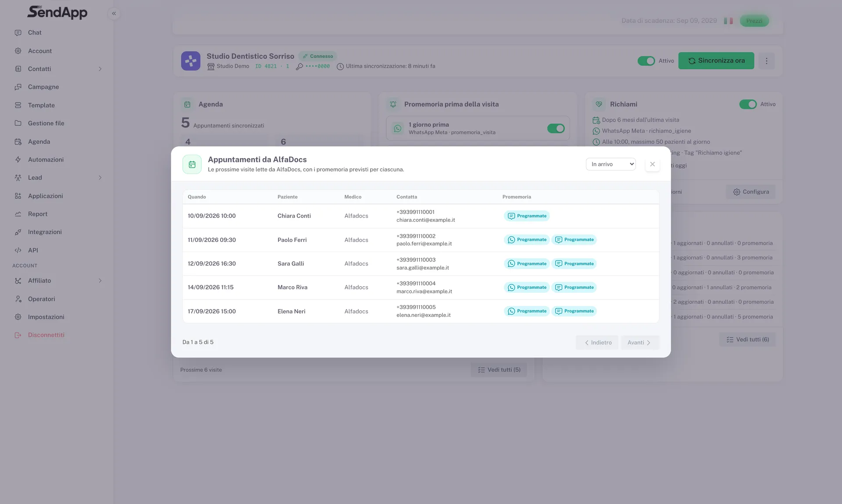Click the heart icon of Richiami card
Viewport: 842px width, 504px height.
coord(599,104)
